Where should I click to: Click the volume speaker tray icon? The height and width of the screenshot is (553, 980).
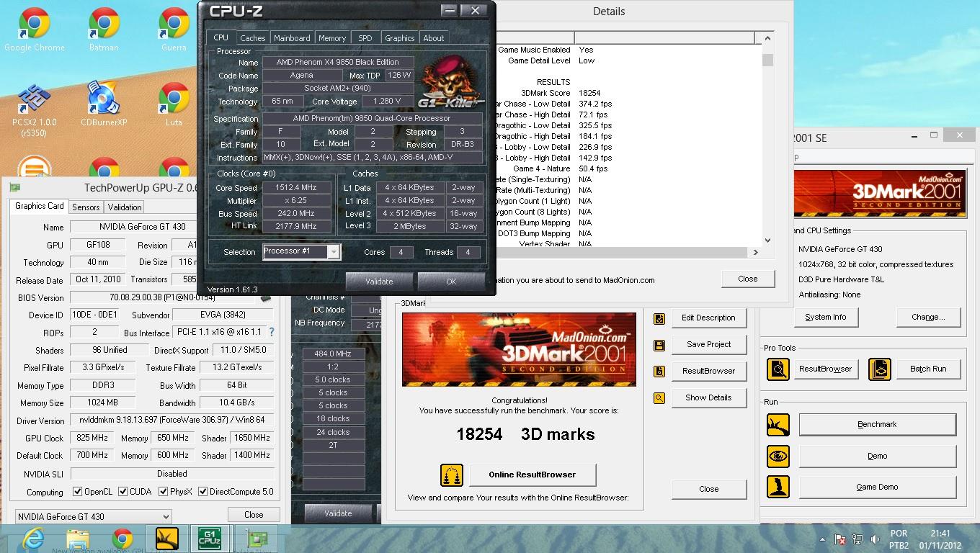(x=875, y=539)
